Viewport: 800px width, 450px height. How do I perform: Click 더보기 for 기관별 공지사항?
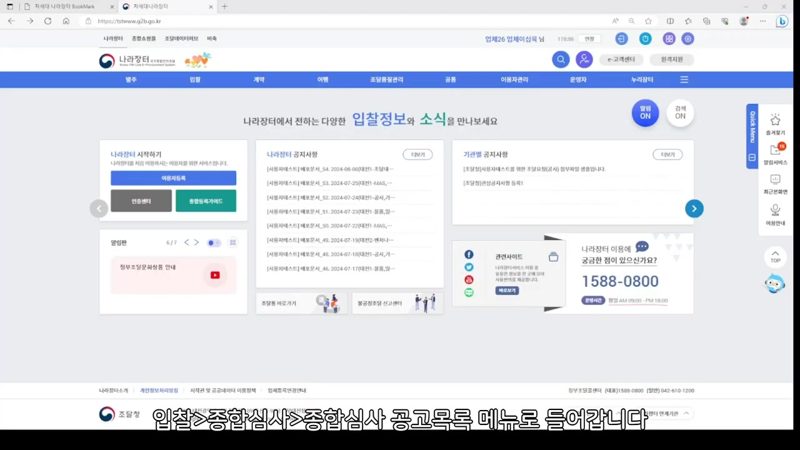pyautogui.click(x=667, y=155)
